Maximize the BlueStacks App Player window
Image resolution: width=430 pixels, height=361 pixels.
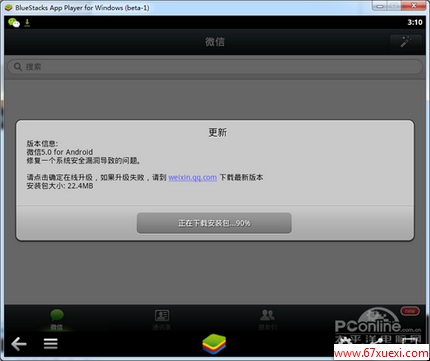(x=394, y=6)
